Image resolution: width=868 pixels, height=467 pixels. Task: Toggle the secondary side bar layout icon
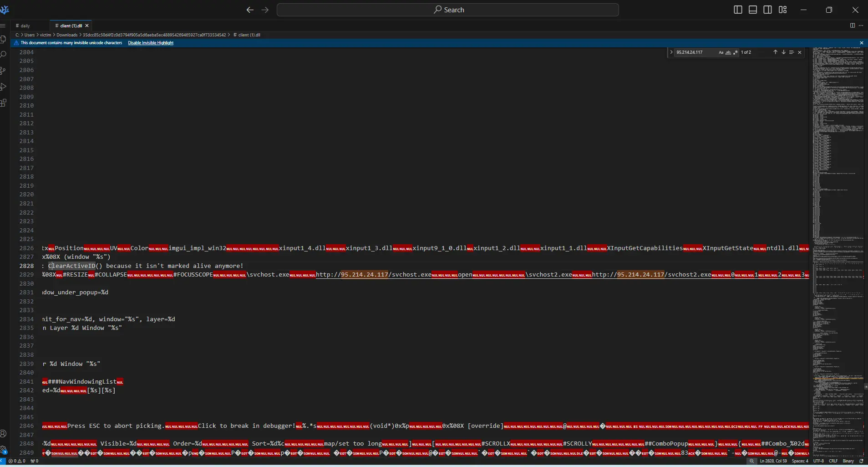point(767,10)
